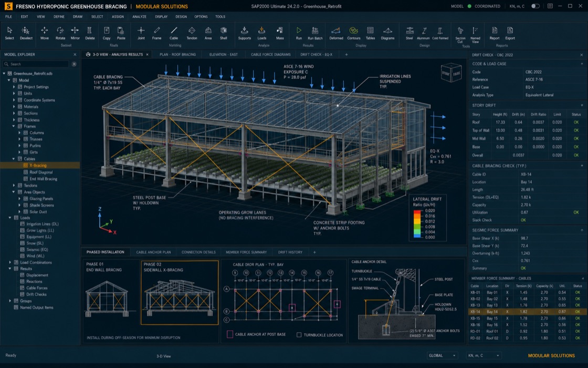This screenshot has height=368, width=588.
Task: Open the Supports assignment tool
Action: 245,33
